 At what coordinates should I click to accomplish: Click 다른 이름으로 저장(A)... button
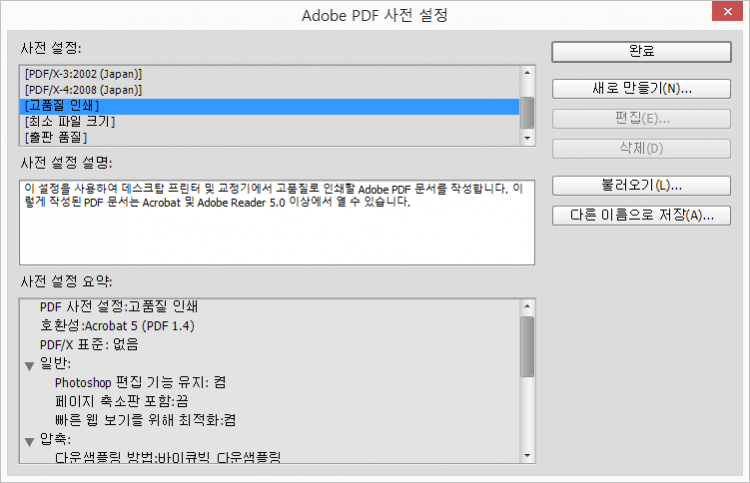[641, 216]
